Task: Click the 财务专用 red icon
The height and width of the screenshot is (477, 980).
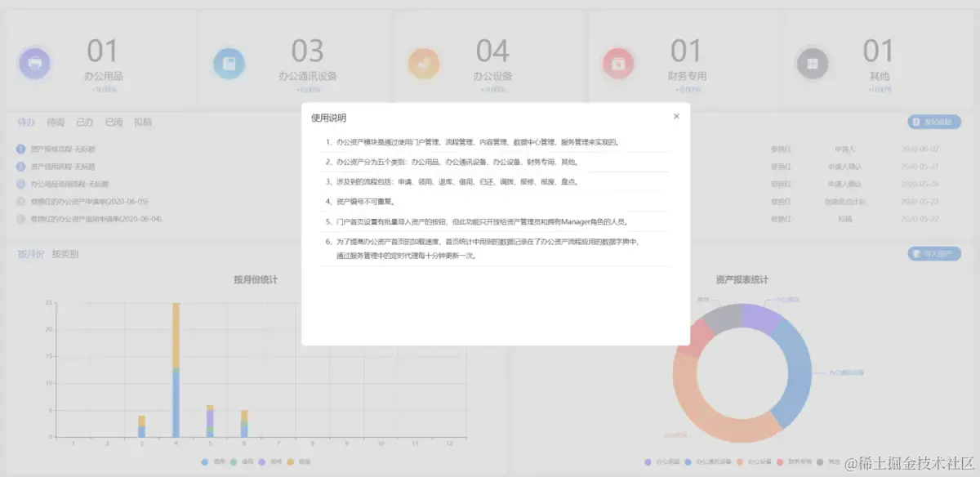Action: [618, 63]
